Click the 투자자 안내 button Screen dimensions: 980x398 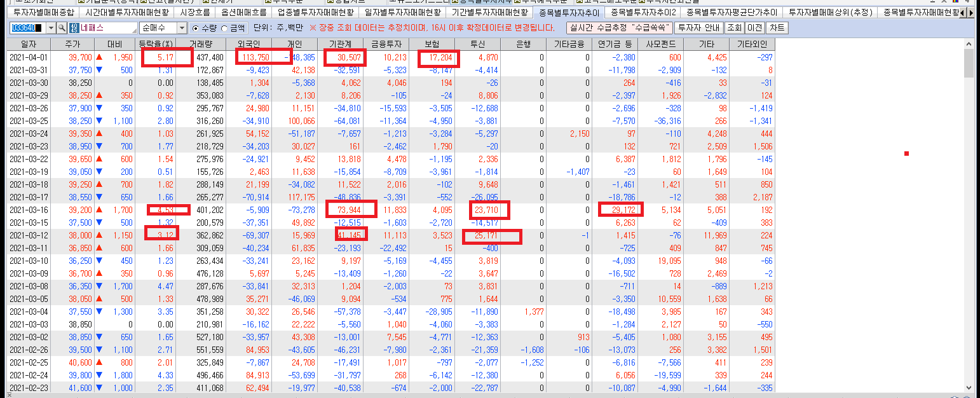[698, 28]
